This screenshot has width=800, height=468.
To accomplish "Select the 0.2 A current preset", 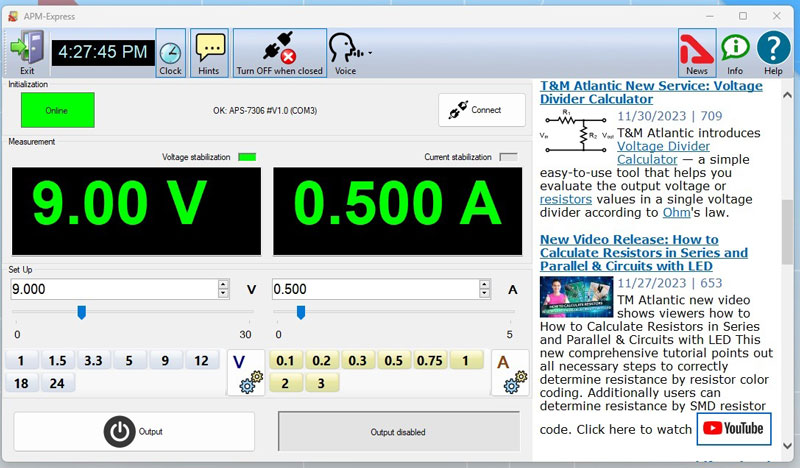I will coord(321,360).
